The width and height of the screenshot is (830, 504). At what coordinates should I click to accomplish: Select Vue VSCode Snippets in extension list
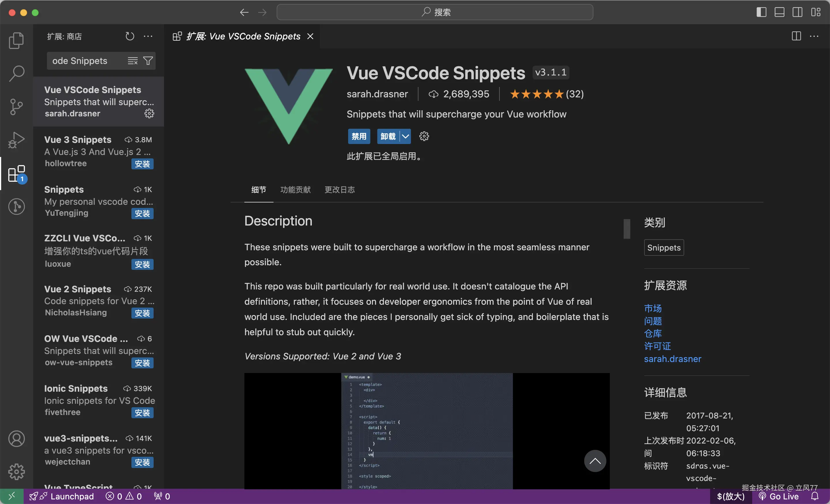(x=98, y=101)
